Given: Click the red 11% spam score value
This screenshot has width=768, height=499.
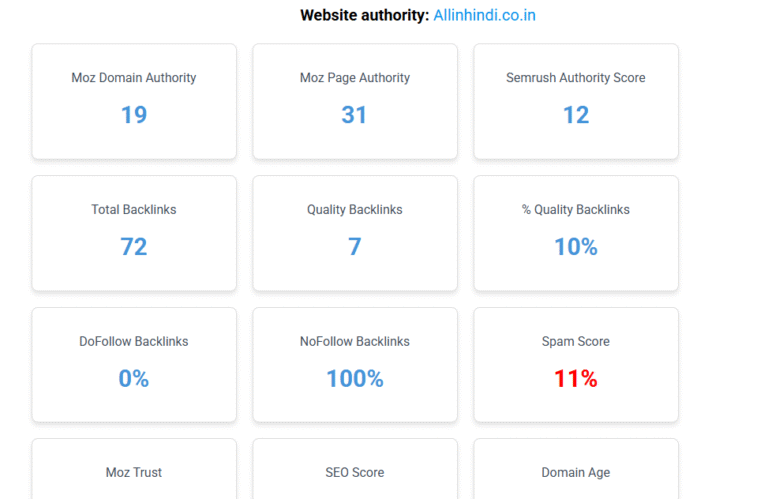Looking at the screenshot, I should pyautogui.click(x=576, y=379).
